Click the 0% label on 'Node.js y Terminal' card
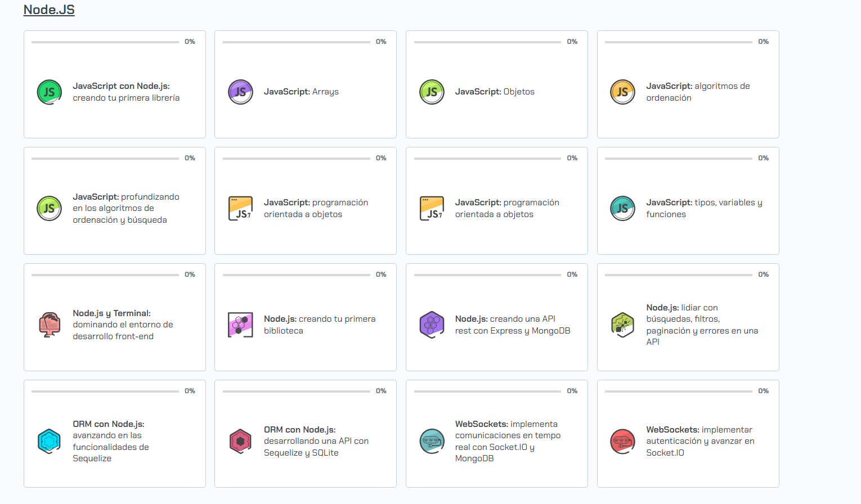861x504 pixels. click(190, 274)
